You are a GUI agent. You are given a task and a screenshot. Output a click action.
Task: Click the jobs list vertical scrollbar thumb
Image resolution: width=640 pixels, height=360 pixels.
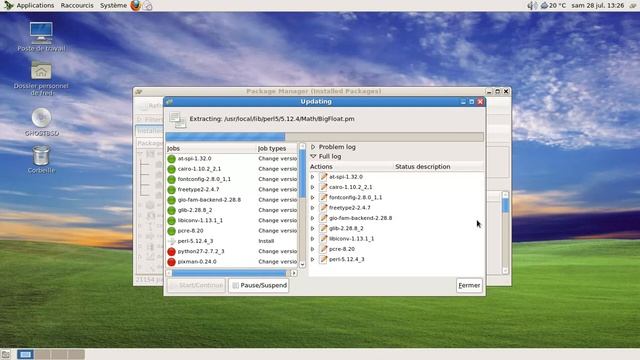[302, 173]
